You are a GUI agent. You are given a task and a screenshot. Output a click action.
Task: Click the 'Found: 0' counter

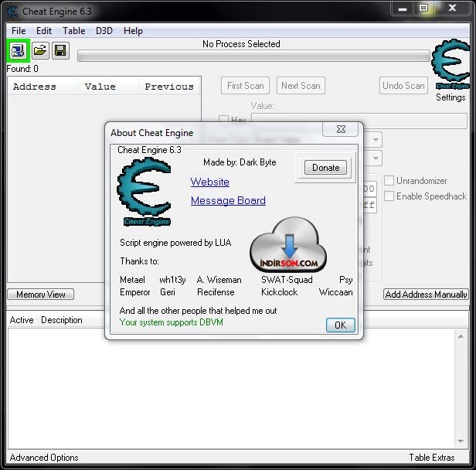22,69
